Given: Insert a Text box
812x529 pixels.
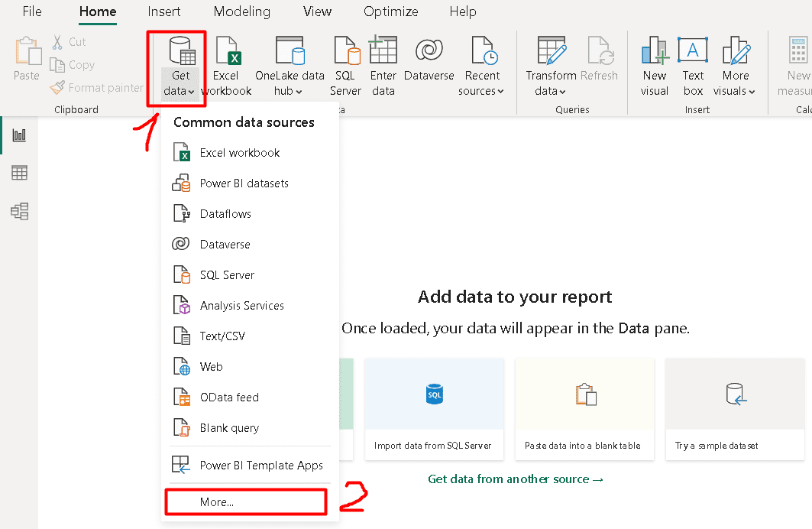Looking at the screenshot, I should point(693,67).
